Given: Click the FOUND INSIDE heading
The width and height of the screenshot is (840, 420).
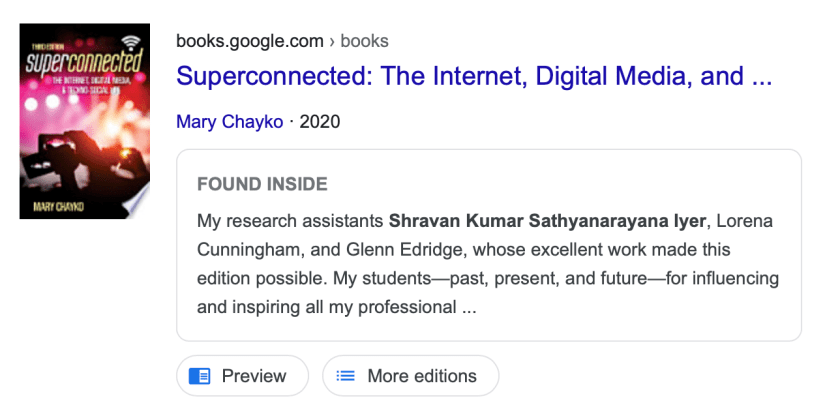Looking at the screenshot, I should [x=262, y=185].
